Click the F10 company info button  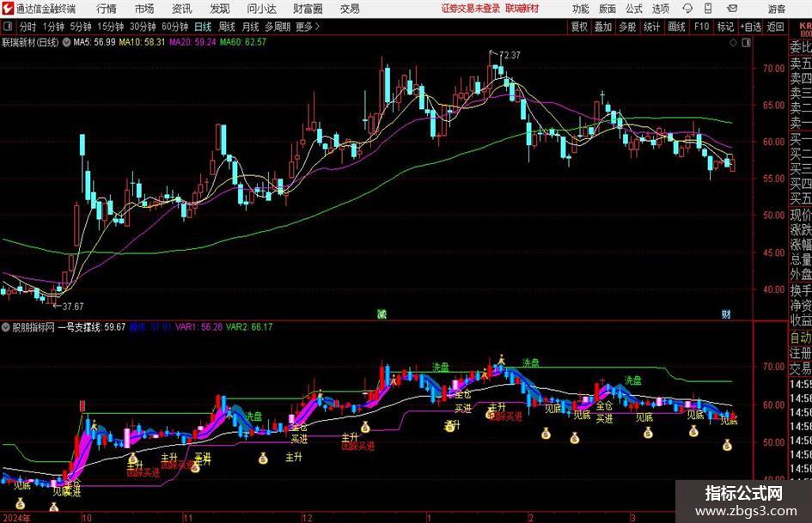pos(702,27)
